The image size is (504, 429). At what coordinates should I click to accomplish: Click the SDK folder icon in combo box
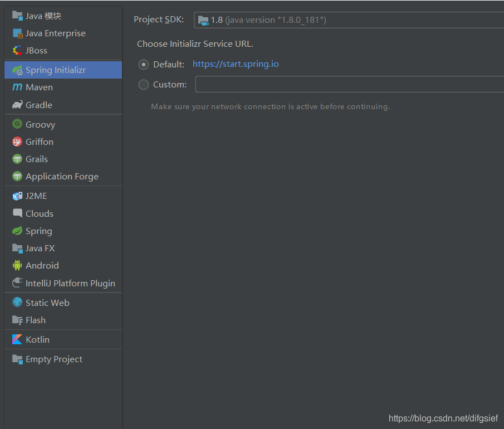click(x=203, y=20)
